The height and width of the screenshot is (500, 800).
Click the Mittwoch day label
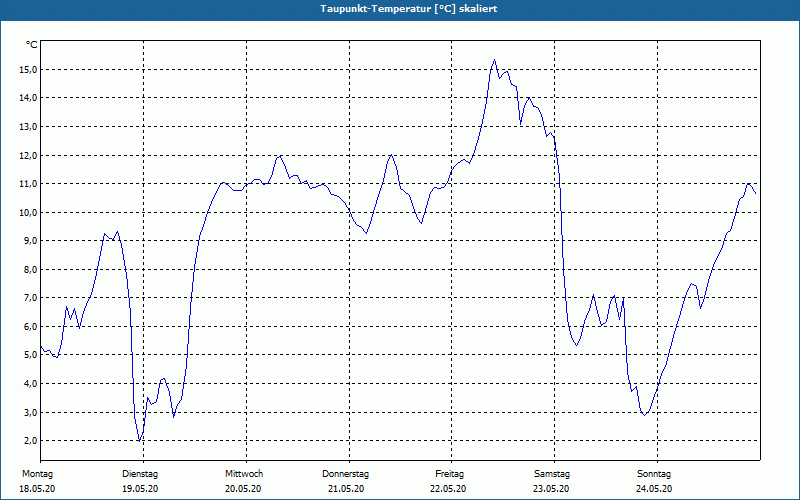click(x=244, y=474)
